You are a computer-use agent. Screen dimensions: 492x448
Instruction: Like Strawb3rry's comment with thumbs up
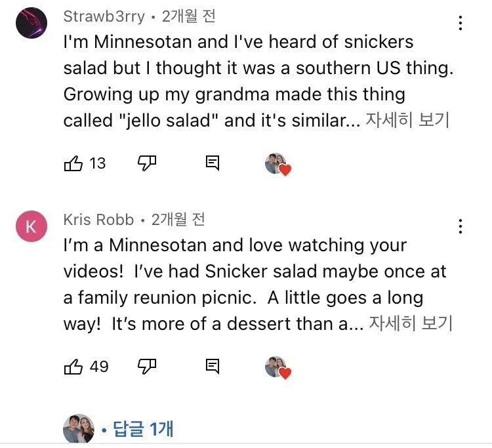coord(73,163)
